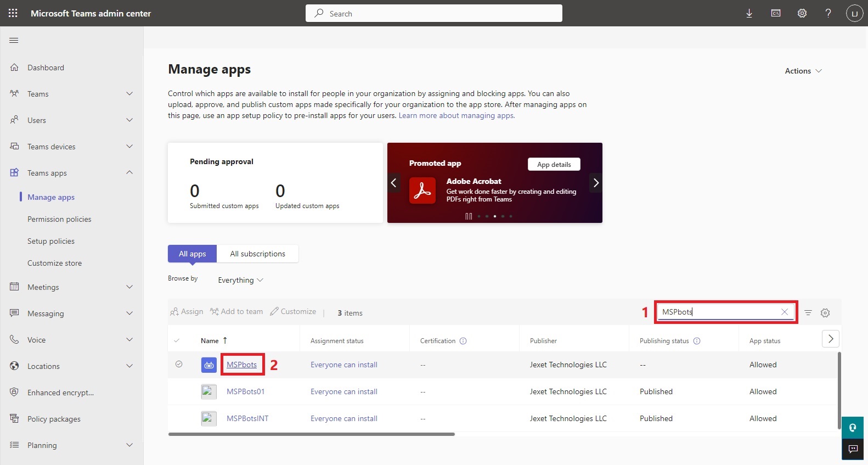The height and width of the screenshot is (465, 868).
Task: Expand the Actions dropdown
Action: (x=803, y=71)
